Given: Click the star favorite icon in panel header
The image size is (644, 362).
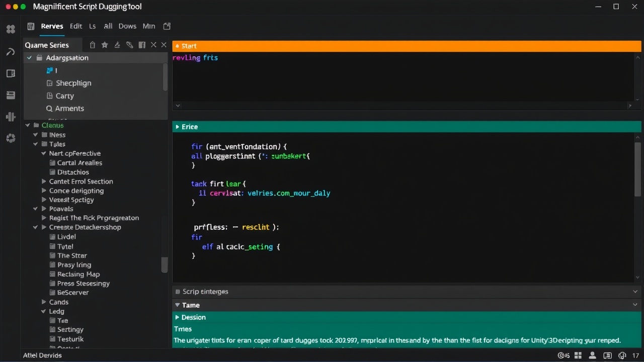Looking at the screenshot, I should point(105,45).
